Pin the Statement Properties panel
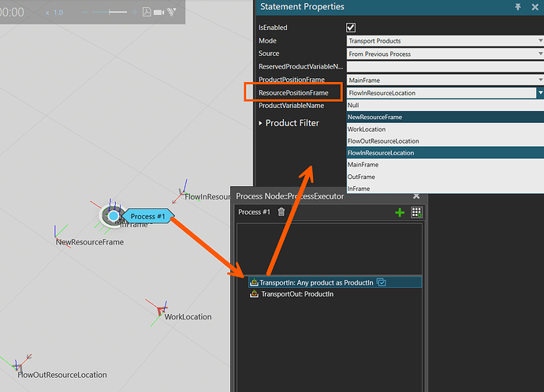Screen dimensions: 544x392 [x=518, y=7]
